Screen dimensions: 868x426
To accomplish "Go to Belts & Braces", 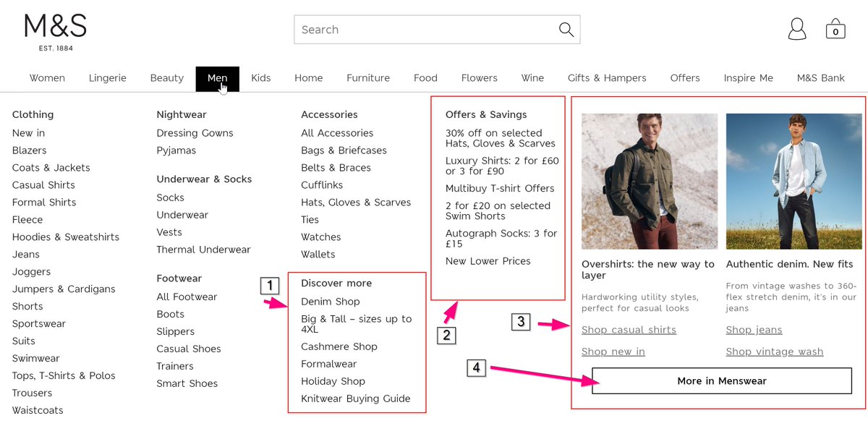I will point(336,168).
